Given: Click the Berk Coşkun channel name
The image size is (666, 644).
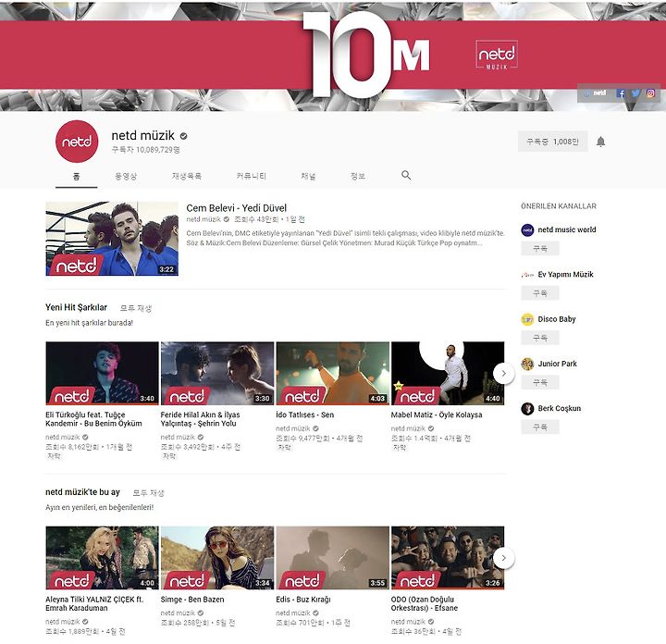Looking at the screenshot, I should [x=559, y=408].
